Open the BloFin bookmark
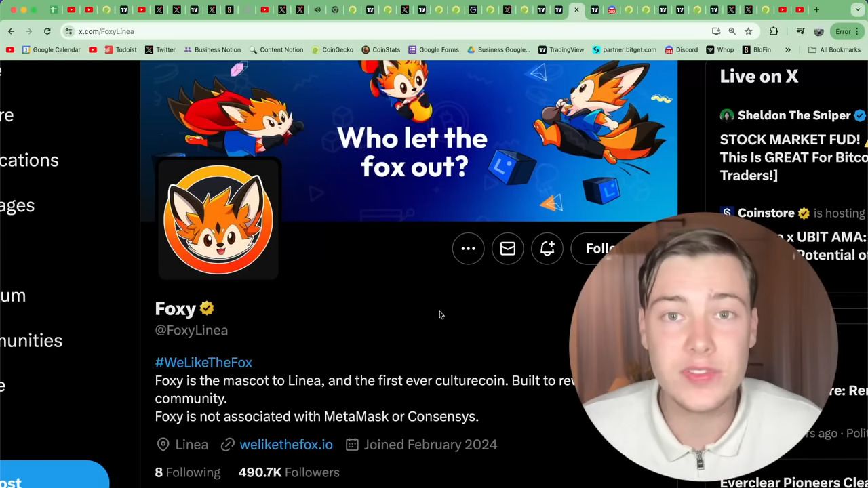This screenshot has height=488, width=868. 756,49
